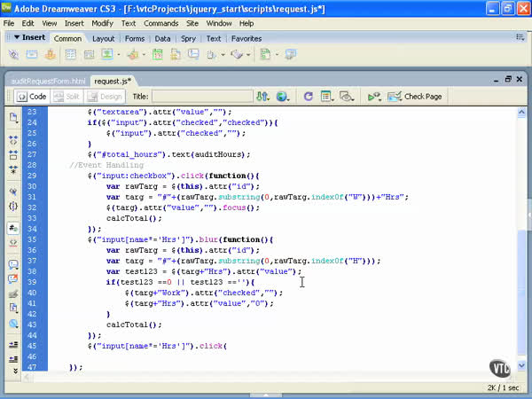The height and width of the screenshot is (399, 532).
Task: Open the Preview in Browser dropdown
Action: point(284,96)
